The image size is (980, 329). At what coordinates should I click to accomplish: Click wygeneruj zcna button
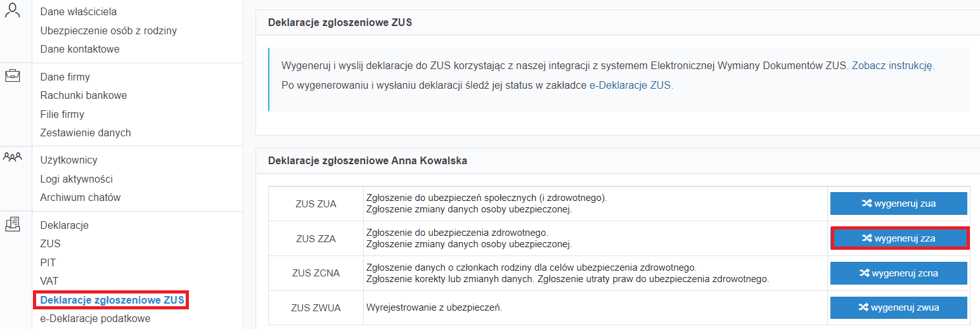tap(898, 273)
